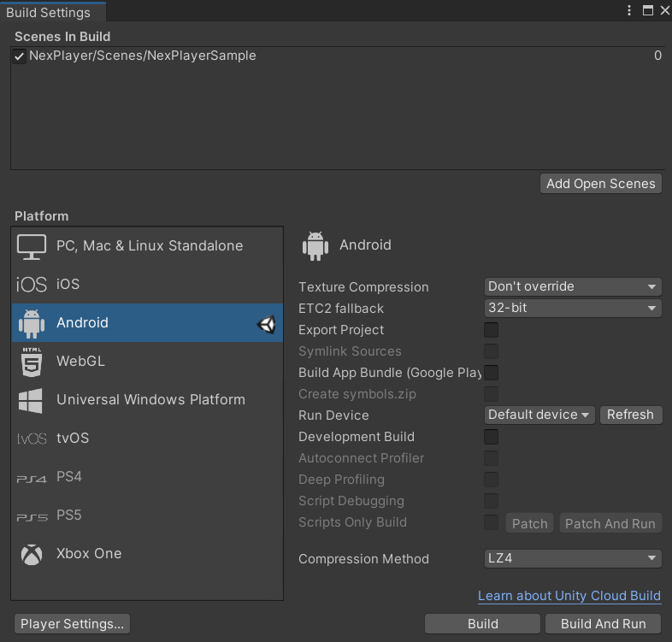The height and width of the screenshot is (642, 672).
Task: Enable the Export Project checkbox
Action: click(491, 330)
